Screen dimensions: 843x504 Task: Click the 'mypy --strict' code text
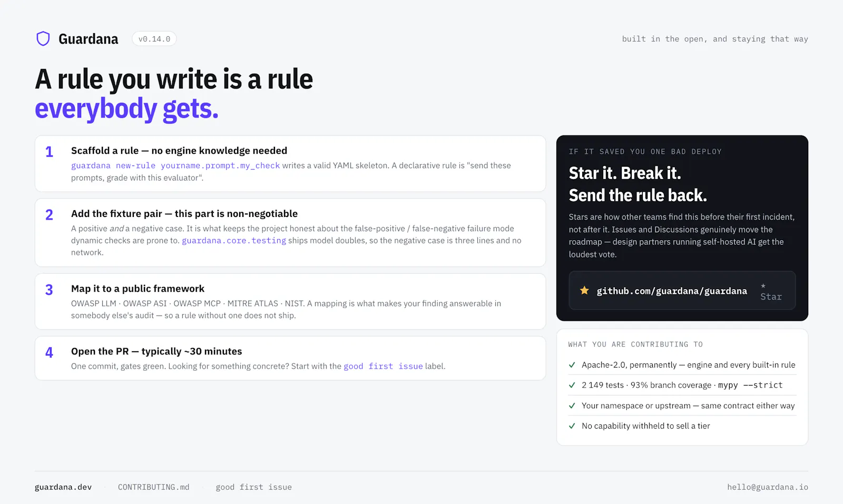[750, 385]
